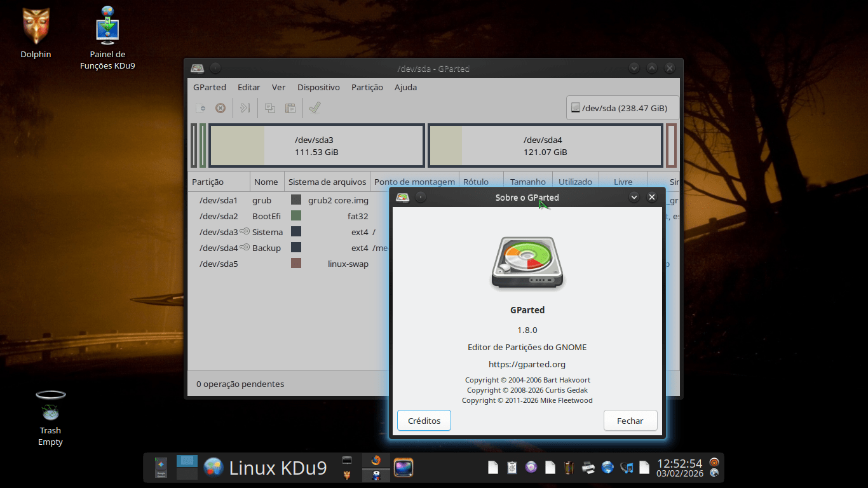Click the fat32 color swatch for /dev/sda2
Image resolution: width=868 pixels, height=488 pixels.
(x=296, y=216)
